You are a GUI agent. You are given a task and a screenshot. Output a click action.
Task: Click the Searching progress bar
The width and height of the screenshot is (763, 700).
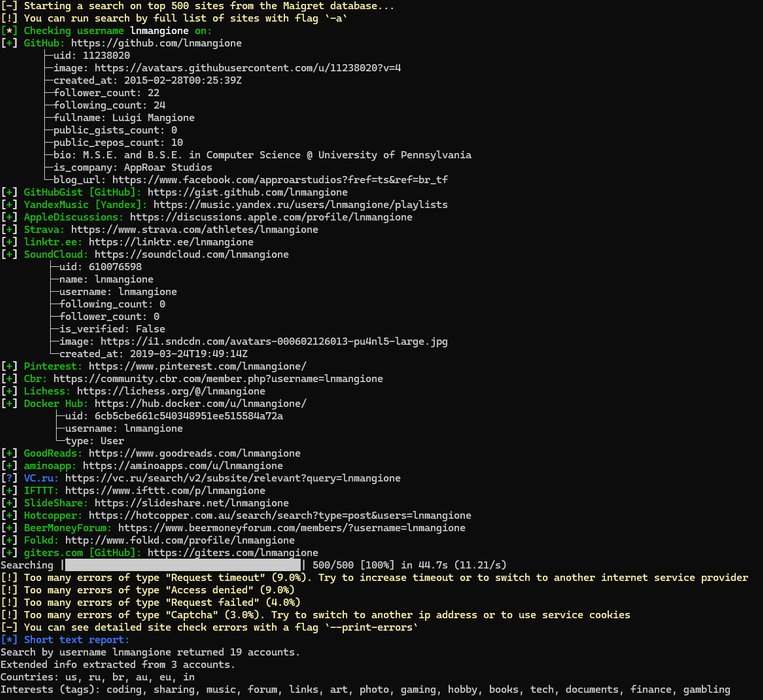(x=183, y=565)
